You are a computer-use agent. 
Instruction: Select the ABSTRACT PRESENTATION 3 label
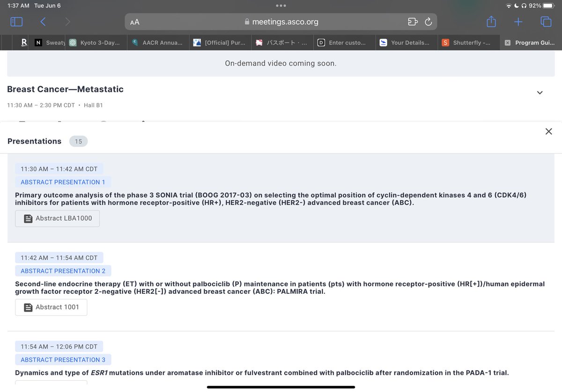point(63,360)
